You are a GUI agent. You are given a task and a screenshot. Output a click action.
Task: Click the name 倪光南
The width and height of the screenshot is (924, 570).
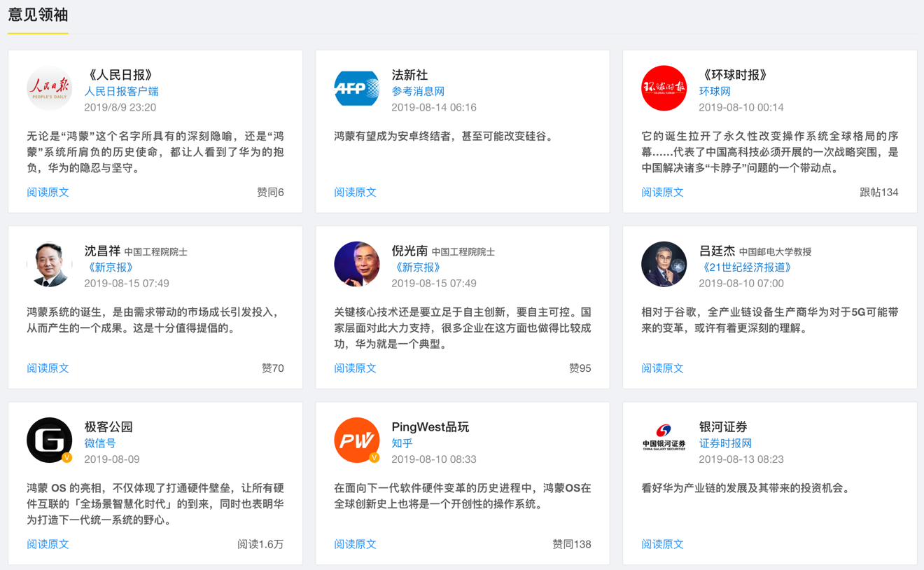coord(409,250)
